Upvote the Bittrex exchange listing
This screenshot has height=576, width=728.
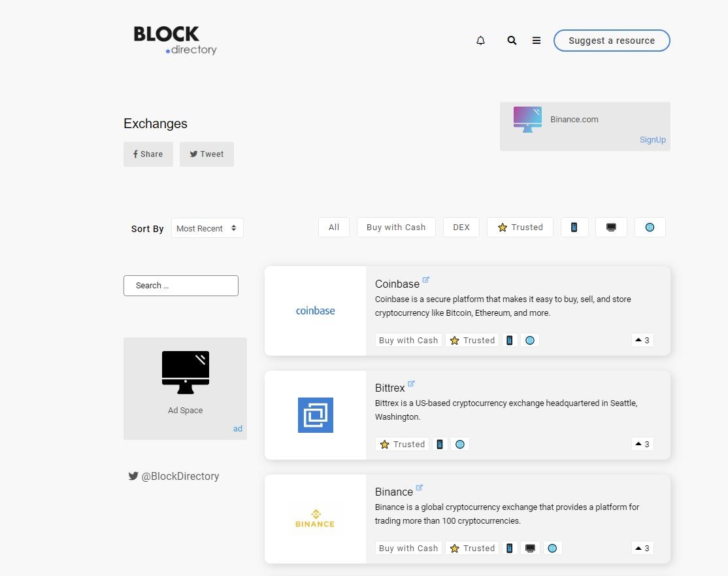pyautogui.click(x=642, y=444)
